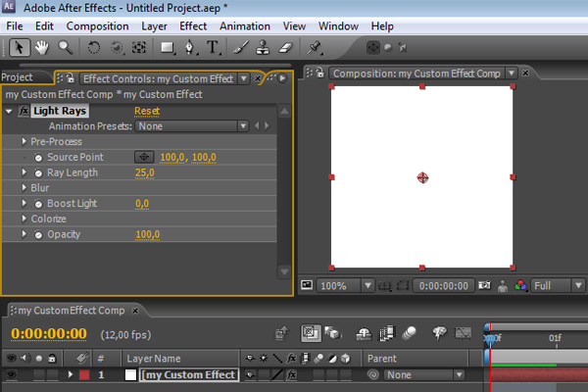The width and height of the screenshot is (588, 392).
Task: Select the Rotation tool
Action: [x=94, y=48]
